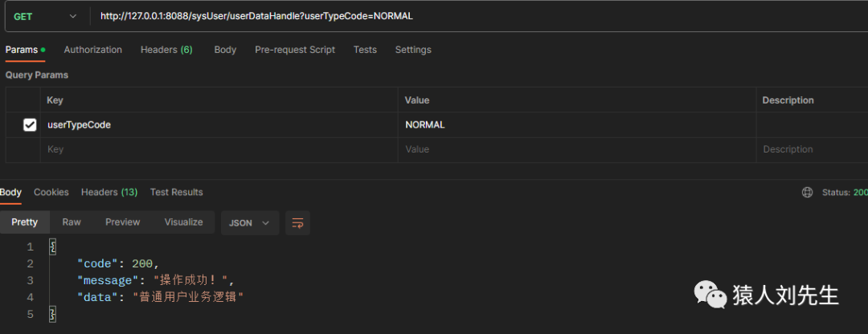Viewport: 868px width, 334px height.
Task: Select the request Body tab
Action: 225,50
